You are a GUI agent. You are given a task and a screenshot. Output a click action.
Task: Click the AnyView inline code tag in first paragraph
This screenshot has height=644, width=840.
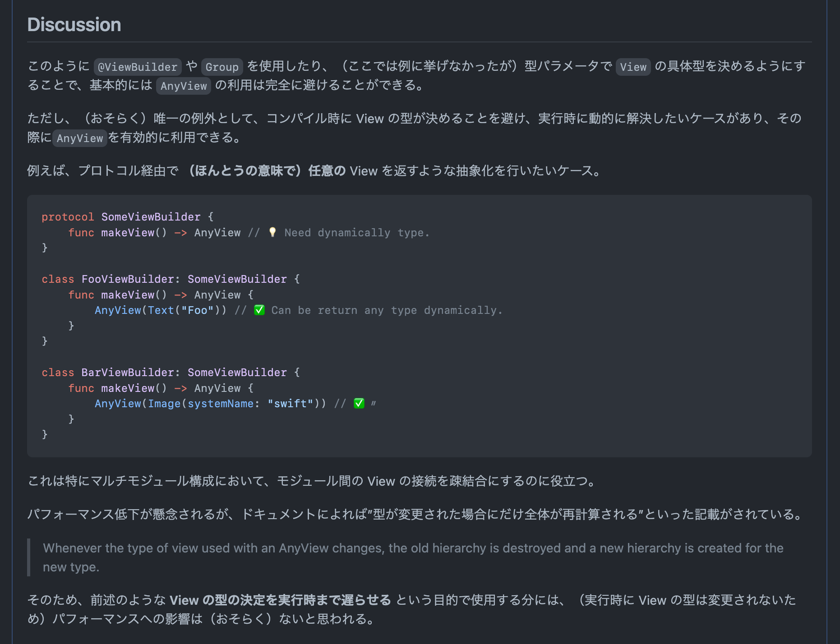(x=184, y=86)
